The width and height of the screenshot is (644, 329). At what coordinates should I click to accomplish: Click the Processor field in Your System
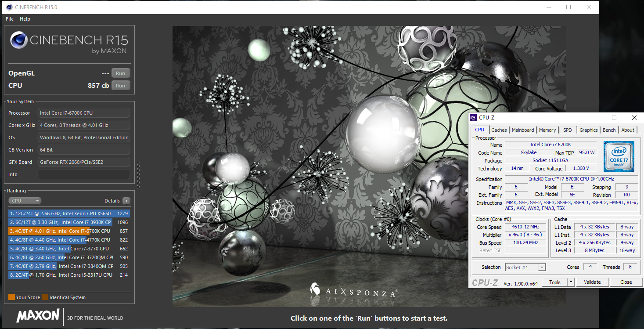click(x=84, y=113)
